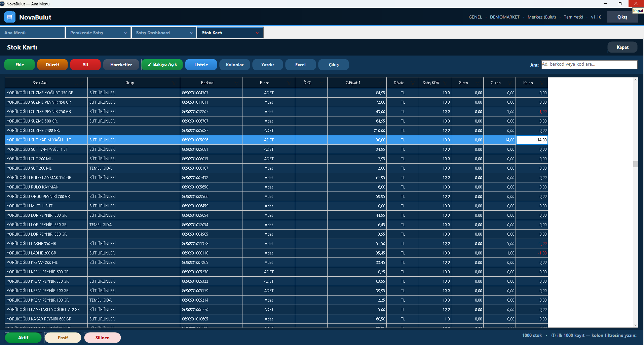Image resolution: width=644 pixels, height=345 pixels.
Task: Show Pasif stock items
Action: tap(63, 338)
